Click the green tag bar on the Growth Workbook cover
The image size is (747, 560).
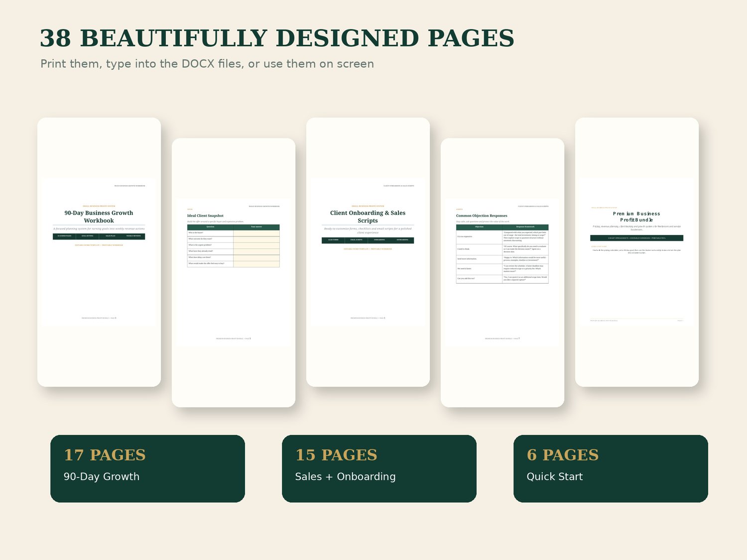tap(99, 236)
